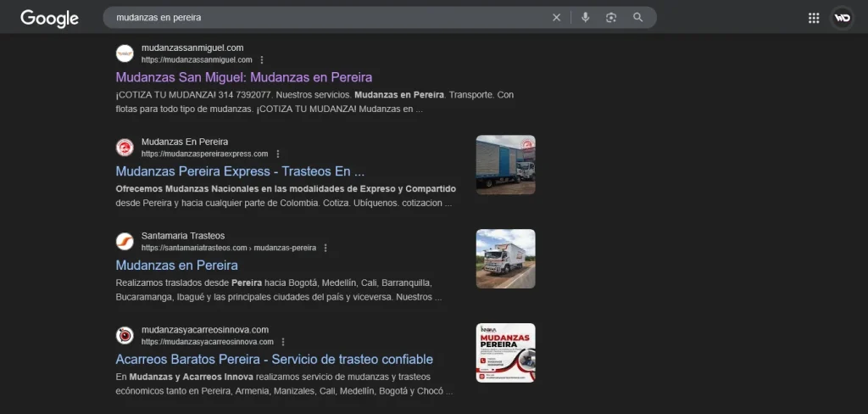Clear the search box text

pos(556,18)
